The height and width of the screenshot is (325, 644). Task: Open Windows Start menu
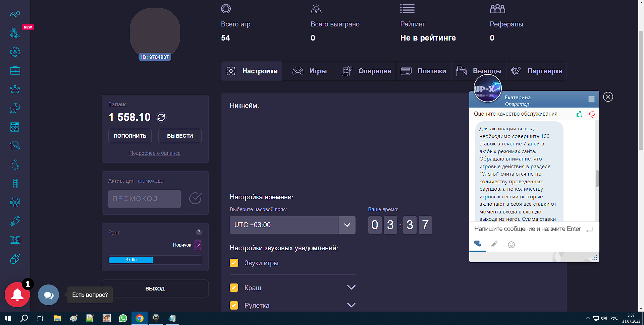[8, 318]
